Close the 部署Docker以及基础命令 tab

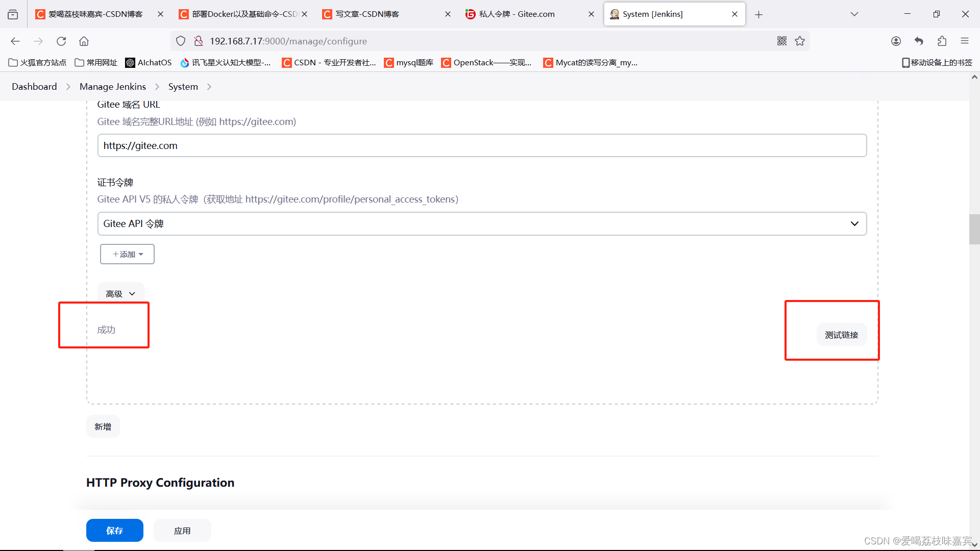(x=304, y=14)
